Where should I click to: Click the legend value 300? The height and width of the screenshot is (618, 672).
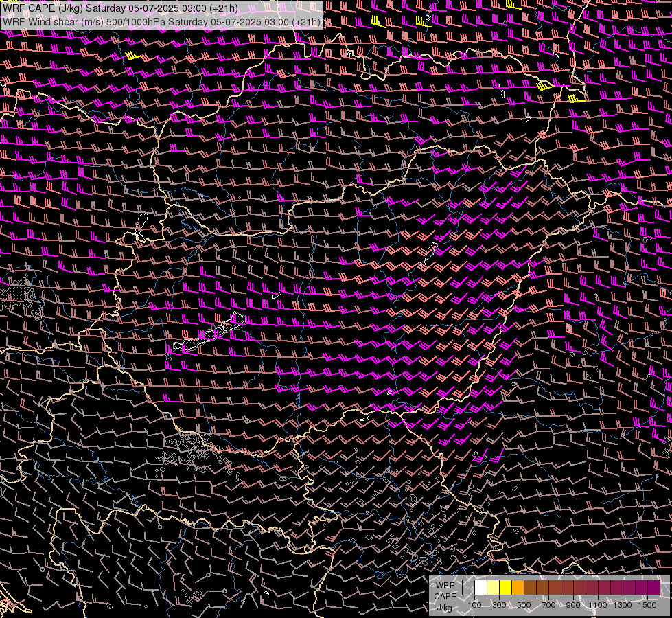click(499, 605)
